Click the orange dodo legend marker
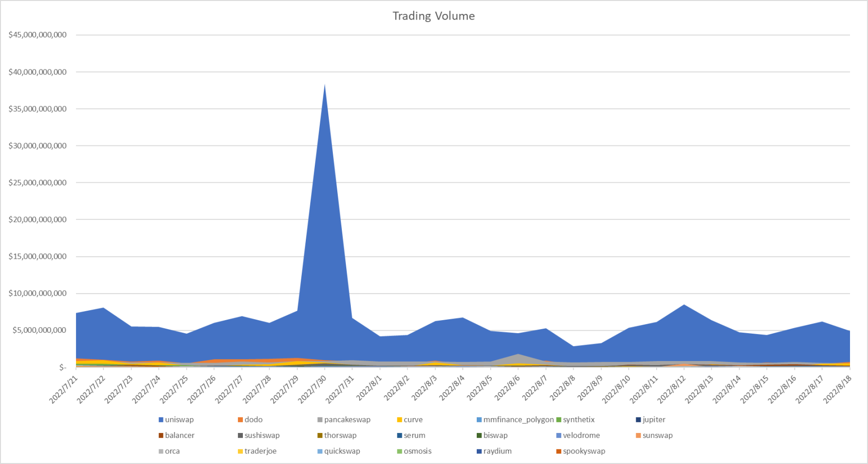Screen dimensions: 868x464 click(x=239, y=420)
